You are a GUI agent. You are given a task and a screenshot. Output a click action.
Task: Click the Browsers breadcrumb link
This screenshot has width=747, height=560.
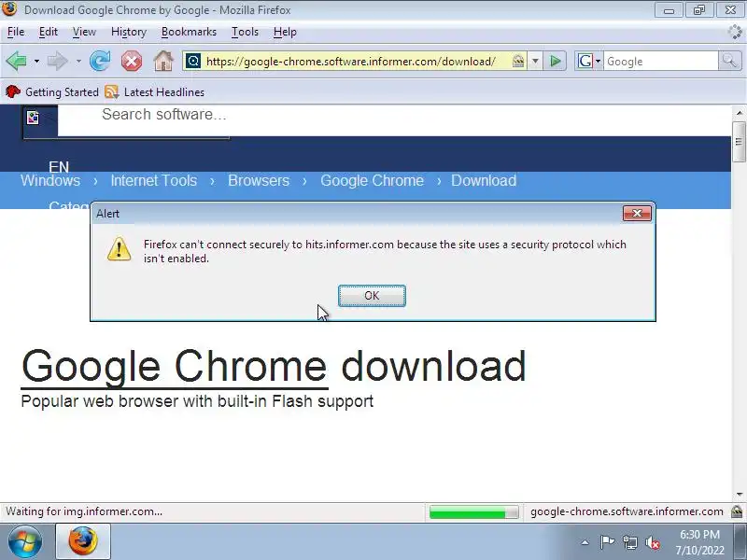259,180
